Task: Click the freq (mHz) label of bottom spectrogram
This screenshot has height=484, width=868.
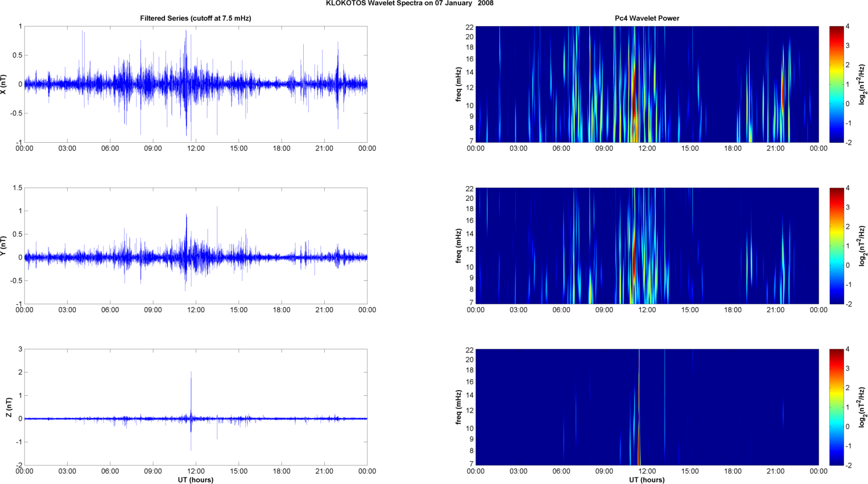Action: tap(458, 407)
